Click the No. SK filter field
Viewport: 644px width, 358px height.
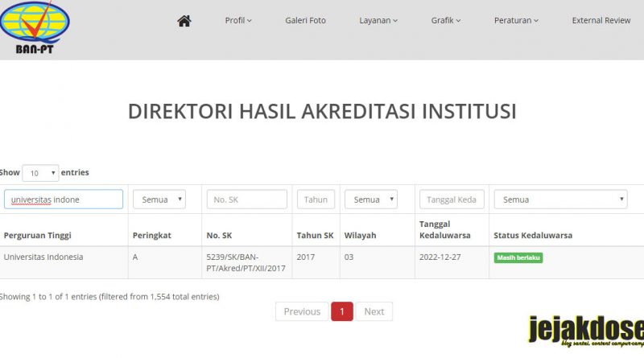coord(247,200)
